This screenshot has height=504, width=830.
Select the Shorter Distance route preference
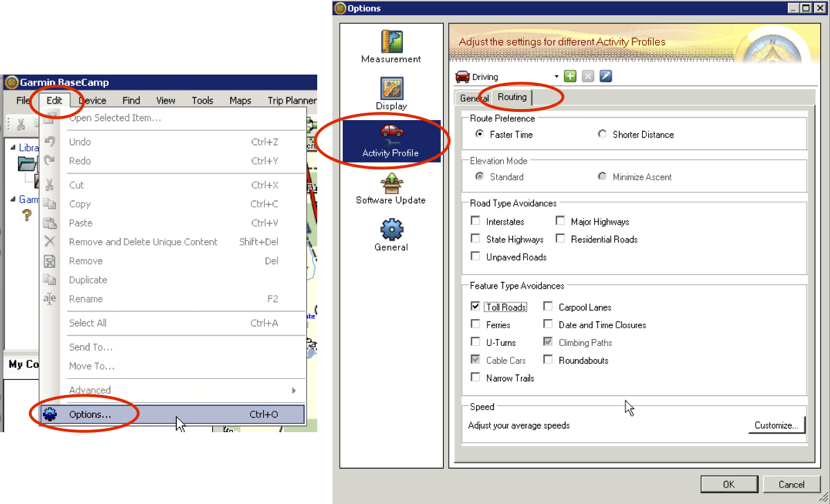[635, 135]
